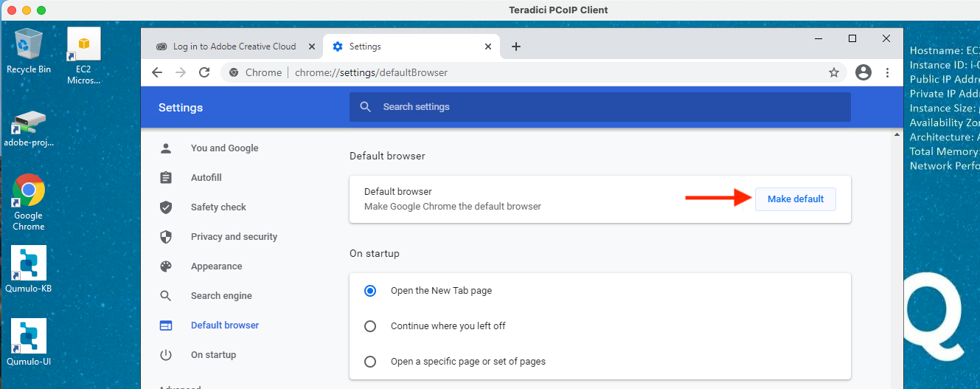Select Continue where you left off
The width and height of the screenshot is (980, 389).
click(x=370, y=326)
